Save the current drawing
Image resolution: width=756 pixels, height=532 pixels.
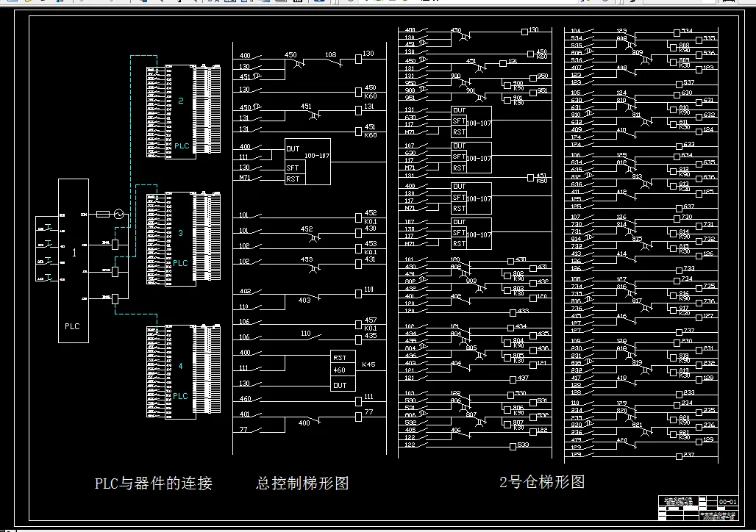click(43, 4)
